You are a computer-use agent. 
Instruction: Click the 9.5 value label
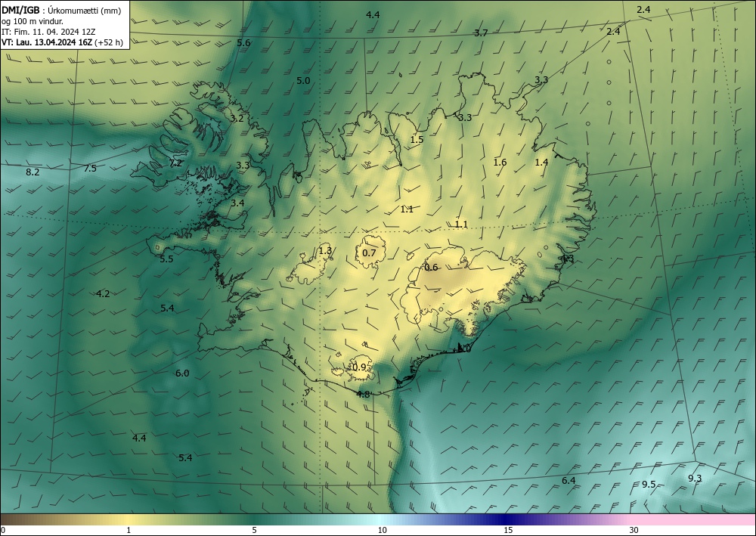click(649, 485)
